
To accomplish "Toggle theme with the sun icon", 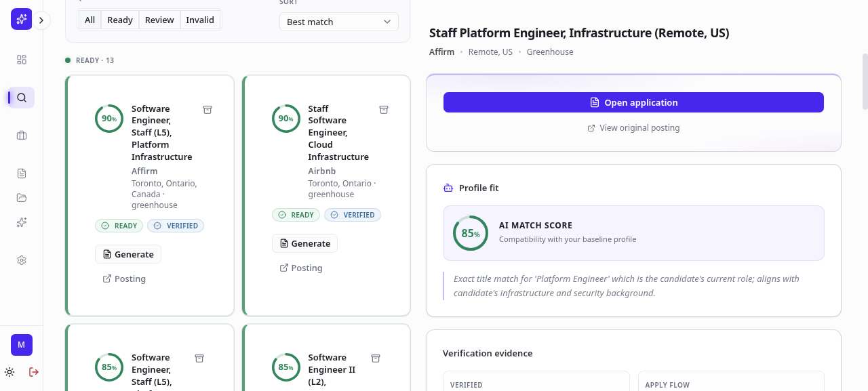I will 9,372.
